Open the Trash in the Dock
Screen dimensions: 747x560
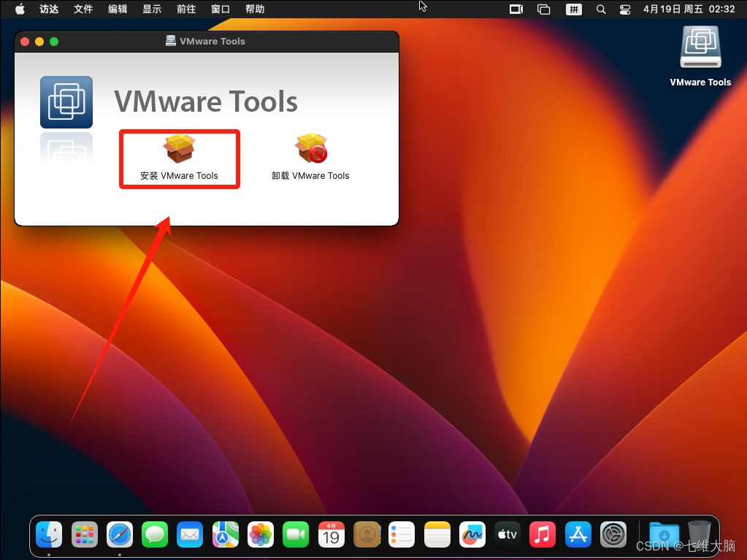(699, 534)
